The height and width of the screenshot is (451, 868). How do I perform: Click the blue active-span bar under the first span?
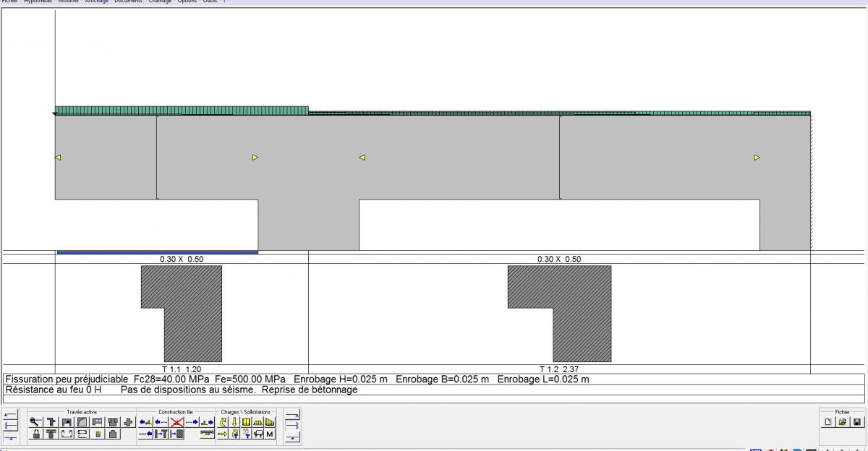click(157, 252)
